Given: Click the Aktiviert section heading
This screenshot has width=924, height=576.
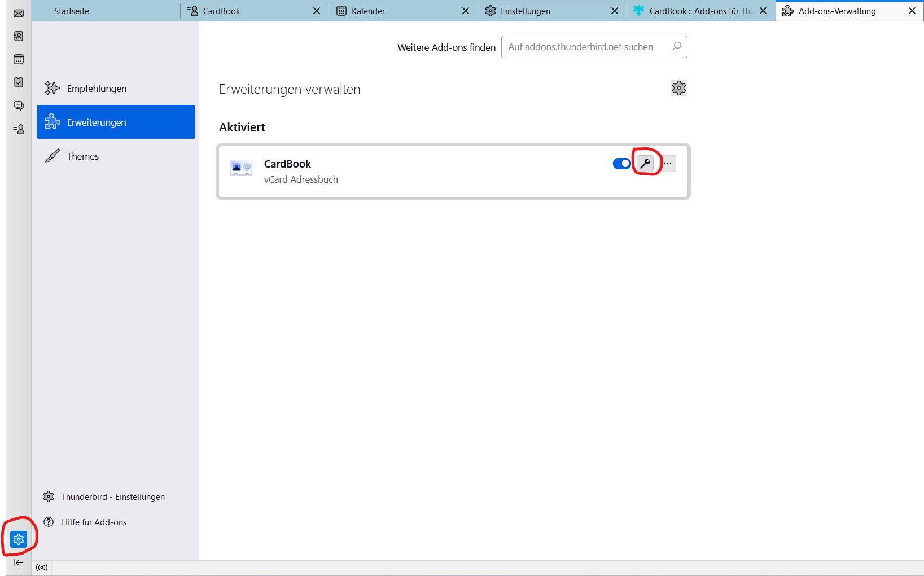Looking at the screenshot, I should (x=242, y=127).
